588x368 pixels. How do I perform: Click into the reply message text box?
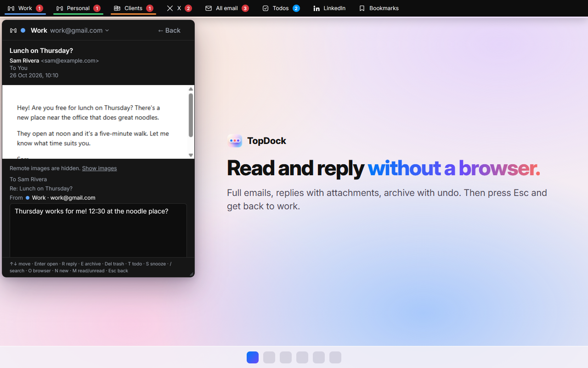[x=98, y=230]
